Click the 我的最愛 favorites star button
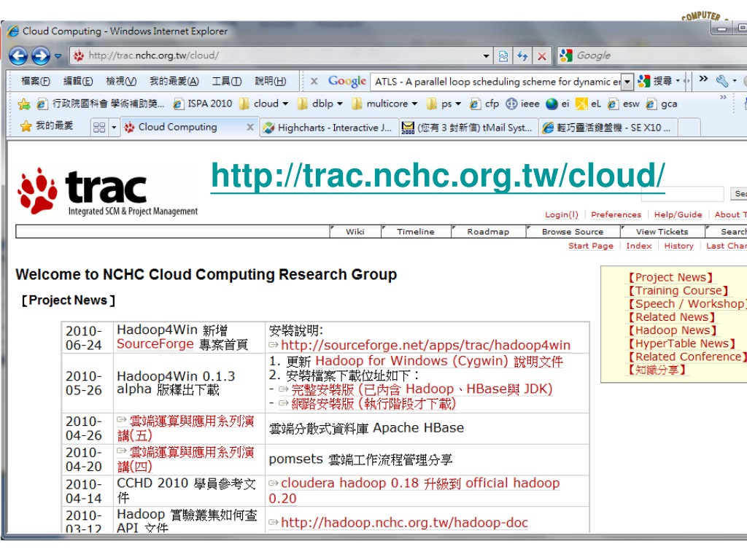 [x=47, y=126]
